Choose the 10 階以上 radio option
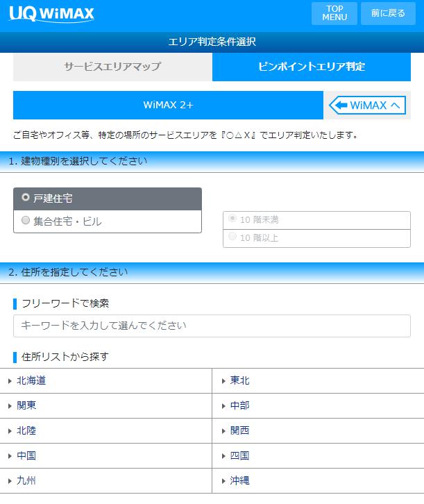 coord(232,237)
